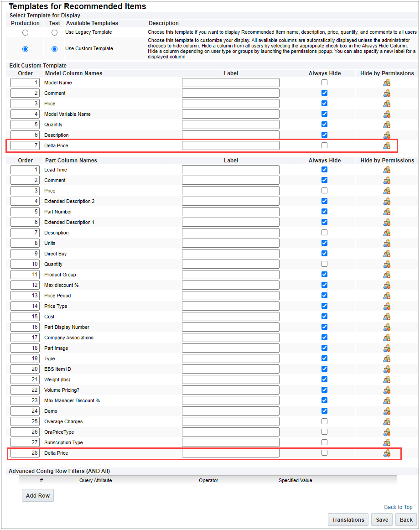Click permissions icon for Price Period row

[387, 296]
